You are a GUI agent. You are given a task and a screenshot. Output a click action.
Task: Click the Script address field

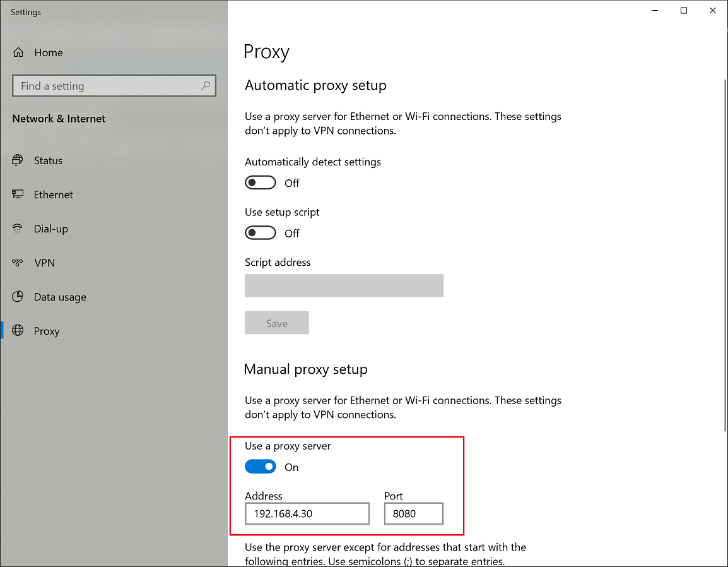coord(344,285)
